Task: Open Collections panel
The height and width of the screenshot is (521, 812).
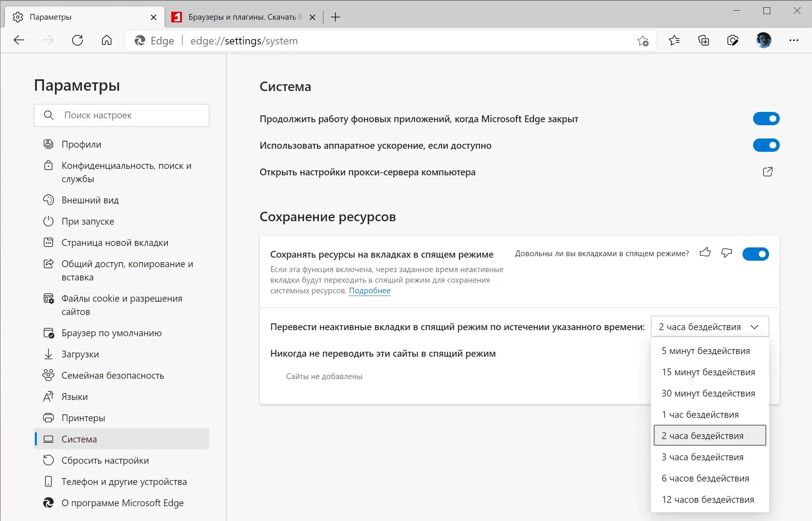Action: point(703,40)
